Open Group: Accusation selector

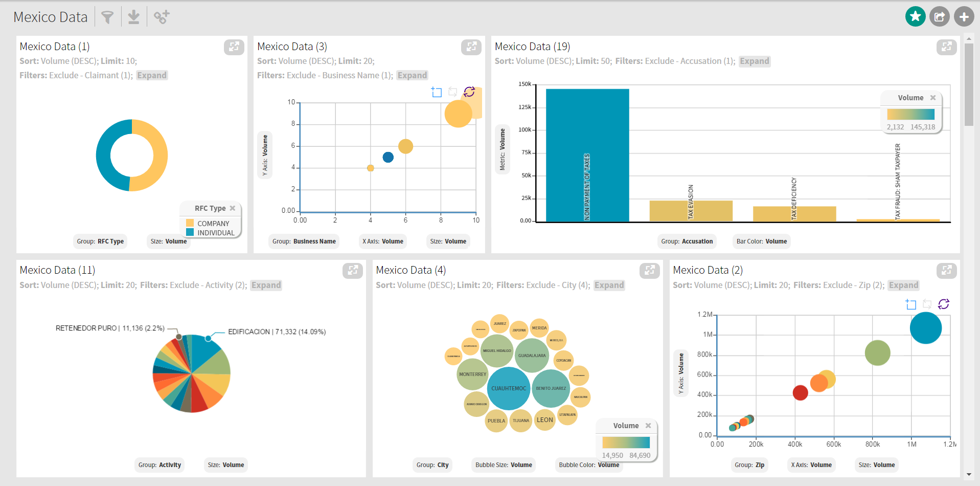pos(687,241)
